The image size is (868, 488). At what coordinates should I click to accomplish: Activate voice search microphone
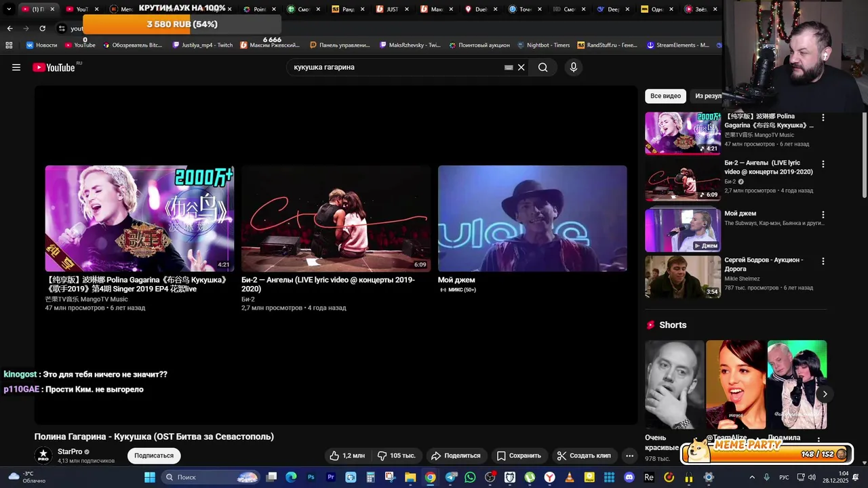[x=574, y=67]
